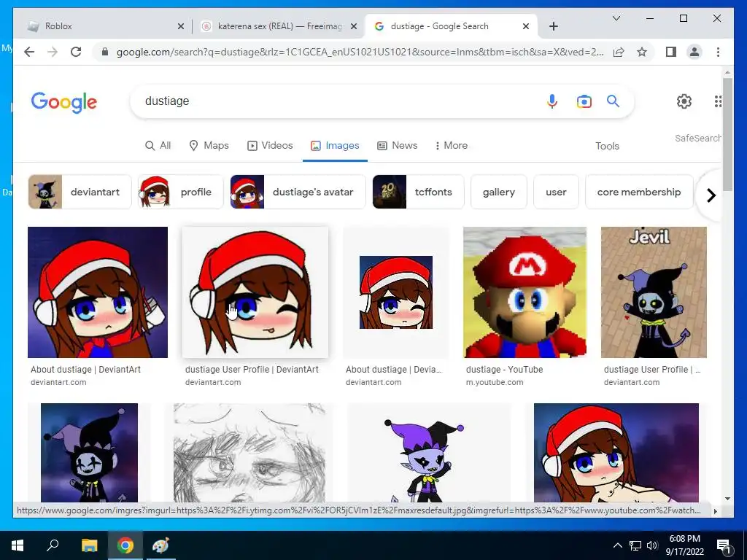Select the All search filter
Viewport: 747px width, 560px height.
[158, 146]
